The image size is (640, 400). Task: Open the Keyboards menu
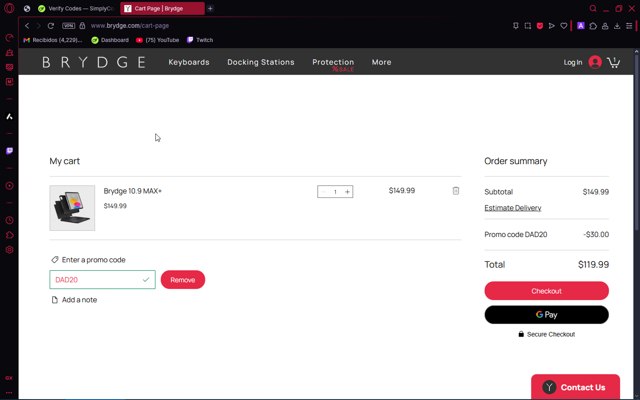pyautogui.click(x=189, y=62)
